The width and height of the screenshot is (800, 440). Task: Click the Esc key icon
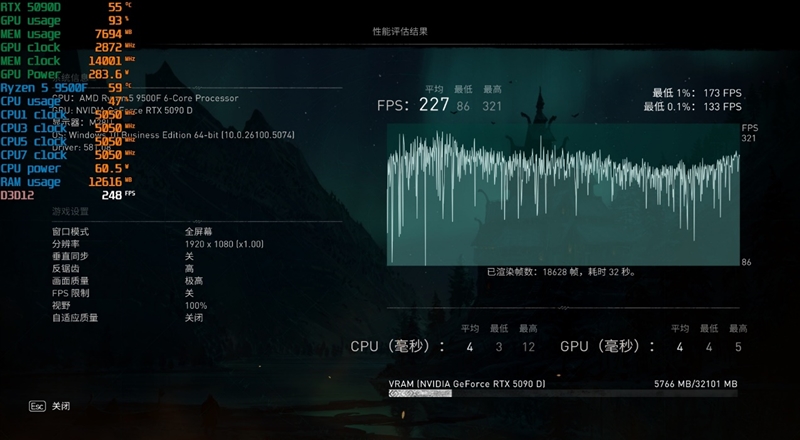37,407
